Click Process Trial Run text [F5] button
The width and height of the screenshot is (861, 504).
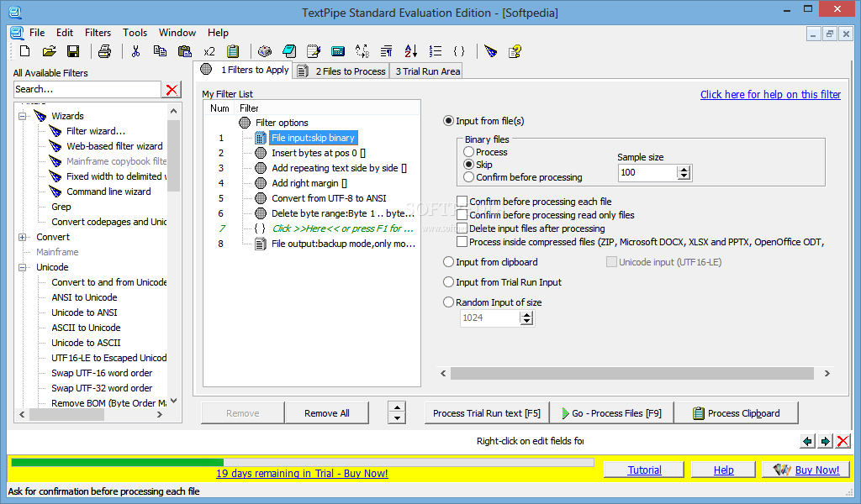487,413
